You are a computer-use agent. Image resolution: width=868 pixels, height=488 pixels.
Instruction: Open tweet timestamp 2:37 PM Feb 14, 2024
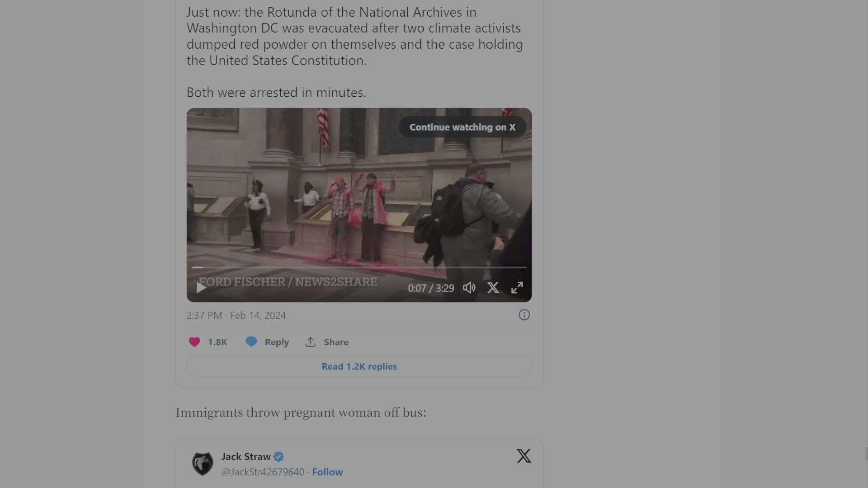236,315
